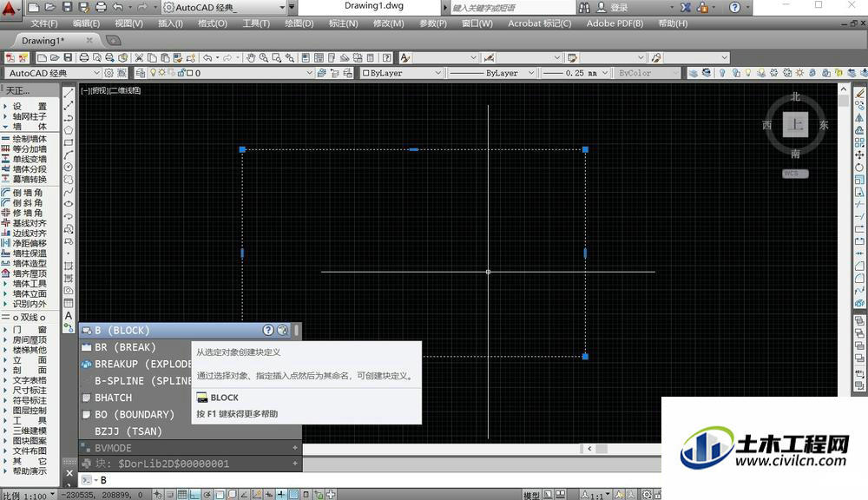Click the Rotate tool in modify toolbar

[859, 167]
